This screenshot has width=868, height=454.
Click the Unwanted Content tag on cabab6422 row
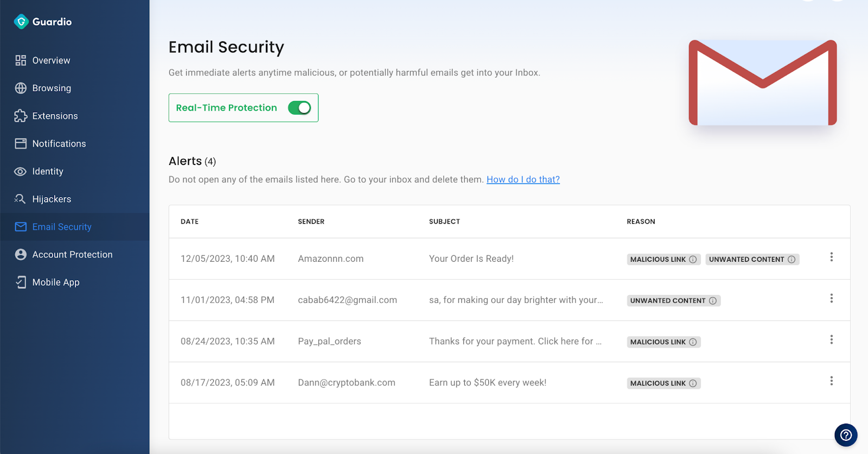click(x=674, y=300)
